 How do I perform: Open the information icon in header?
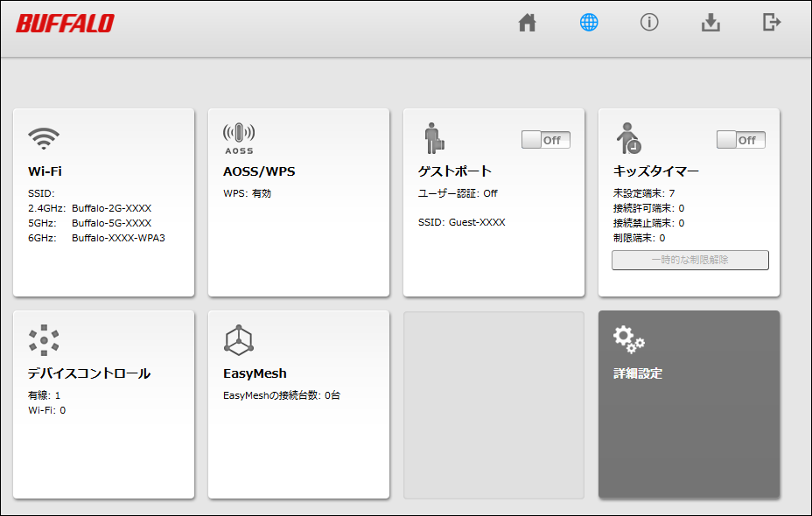pyautogui.click(x=649, y=23)
